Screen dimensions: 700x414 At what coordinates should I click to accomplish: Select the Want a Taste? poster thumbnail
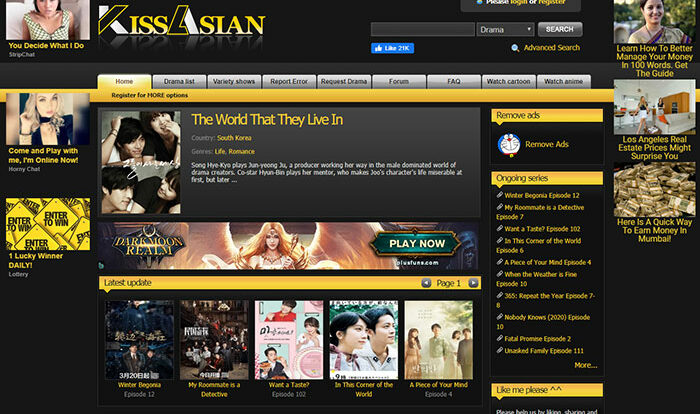288,339
